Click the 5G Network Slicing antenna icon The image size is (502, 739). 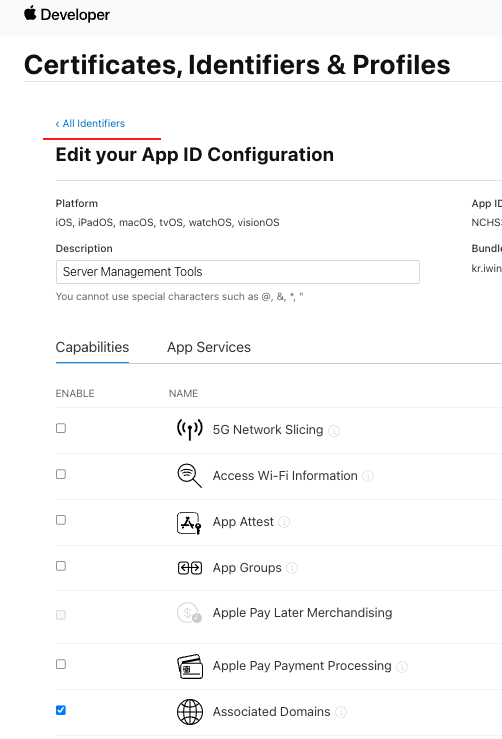coord(189,429)
